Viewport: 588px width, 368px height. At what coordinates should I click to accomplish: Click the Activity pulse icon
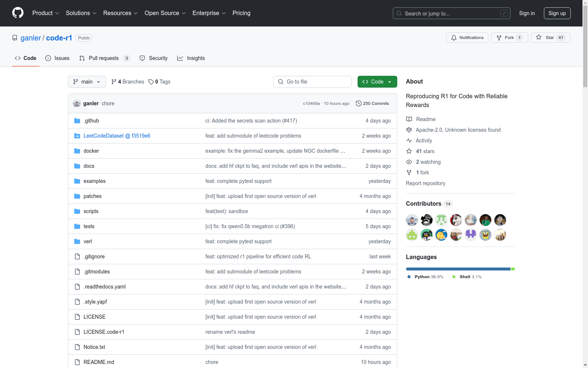pos(409,141)
